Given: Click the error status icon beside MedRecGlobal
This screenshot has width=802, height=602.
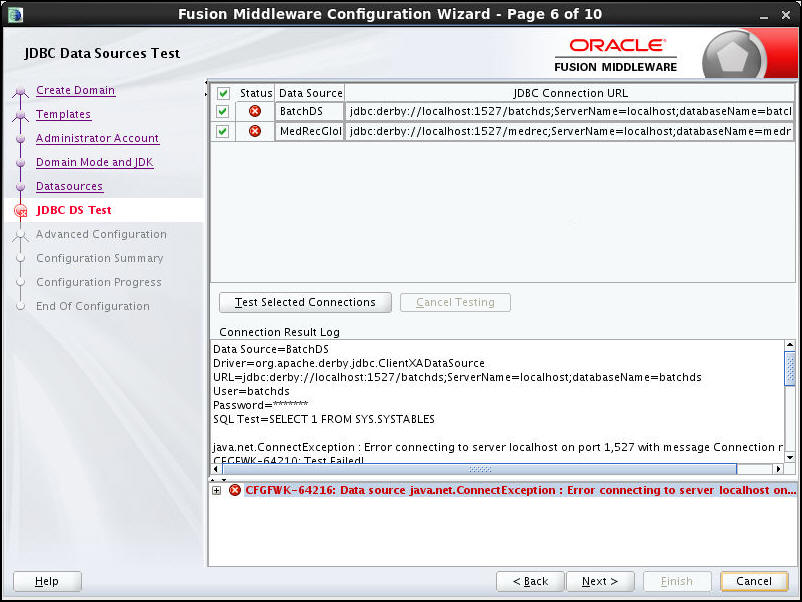Looking at the screenshot, I should point(254,131).
